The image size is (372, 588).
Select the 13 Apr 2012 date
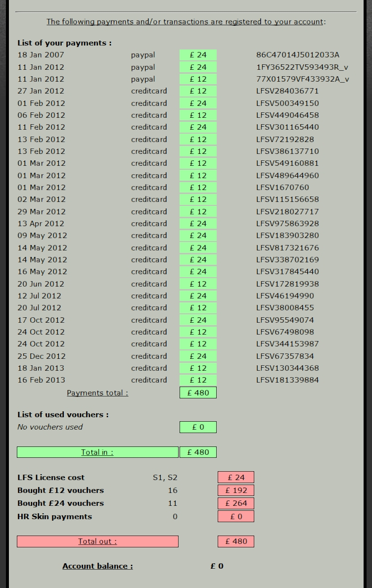coord(41,224)
